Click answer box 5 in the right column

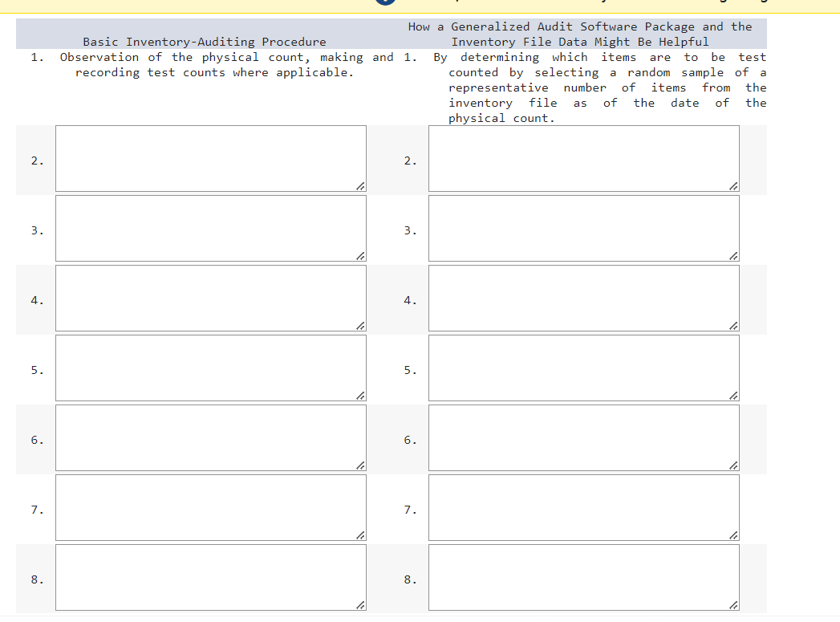pos(583,366)
